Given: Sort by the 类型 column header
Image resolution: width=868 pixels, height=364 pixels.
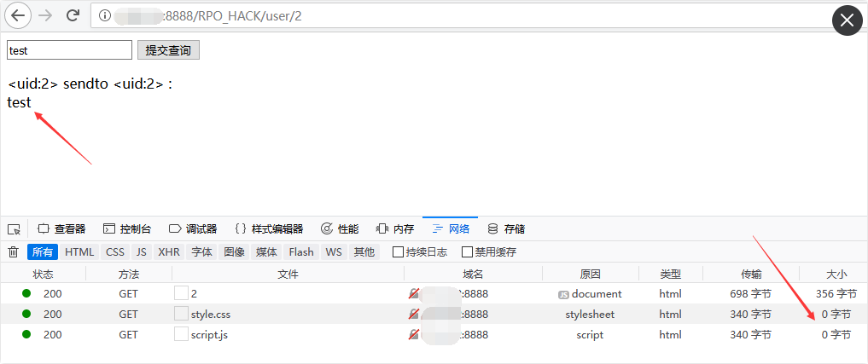Looking at the screenshot, I should [x=670, y=274].
